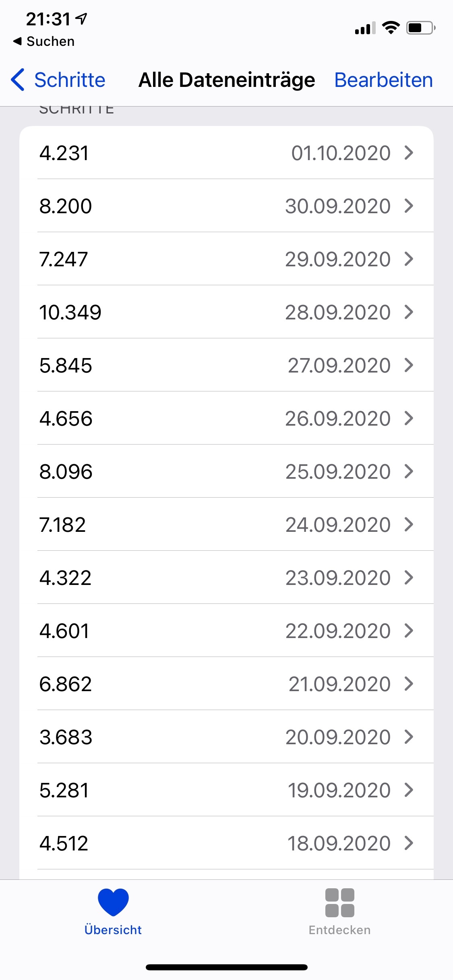Tap the blue back chevron icon
This screenshot has width=453, height=980.
tap(18, 80)
